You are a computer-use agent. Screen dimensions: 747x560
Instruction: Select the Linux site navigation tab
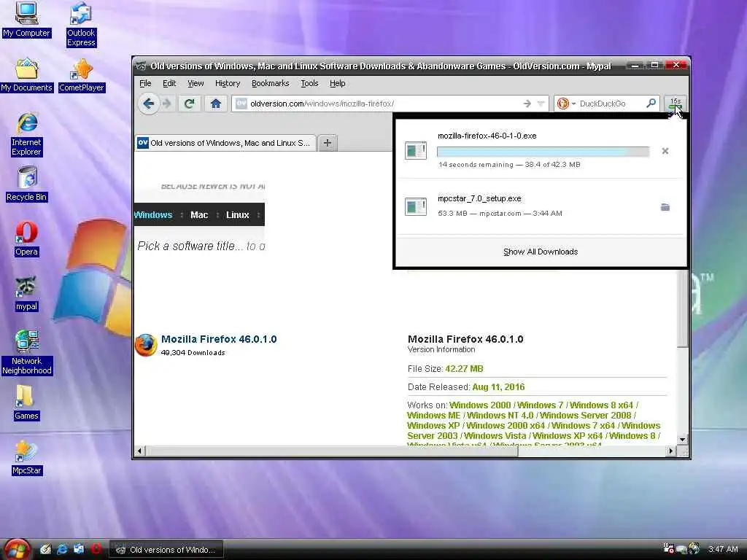pyautogui.click(x=237, y=215)
